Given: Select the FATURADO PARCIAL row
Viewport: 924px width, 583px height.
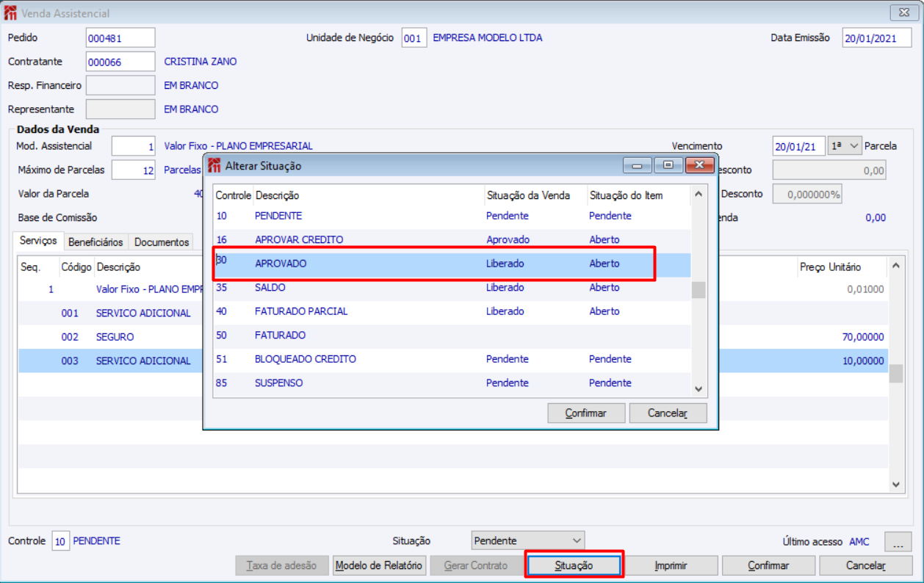Looking at the screenshot, I should pos(452,311).
